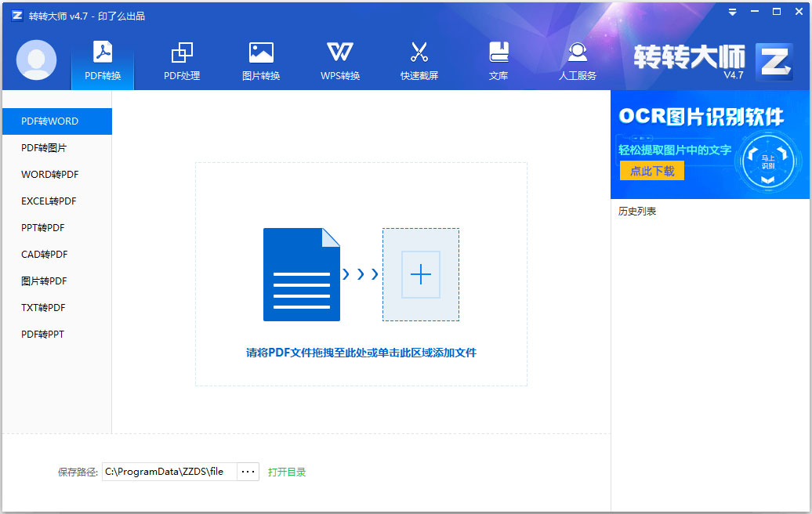Click the plus icon to add a file

click(420, 274)
